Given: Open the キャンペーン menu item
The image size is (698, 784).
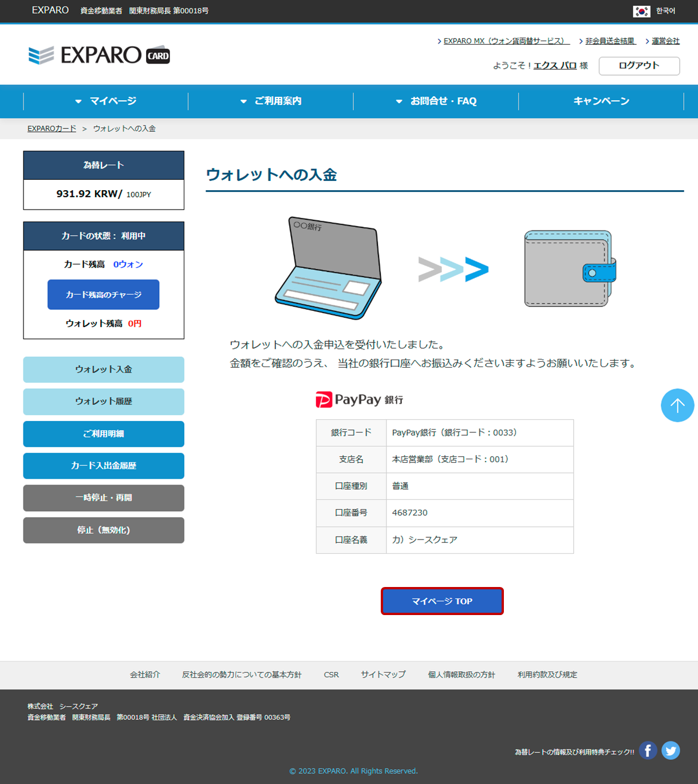Looking at the screenshot, I should point(601,101).
